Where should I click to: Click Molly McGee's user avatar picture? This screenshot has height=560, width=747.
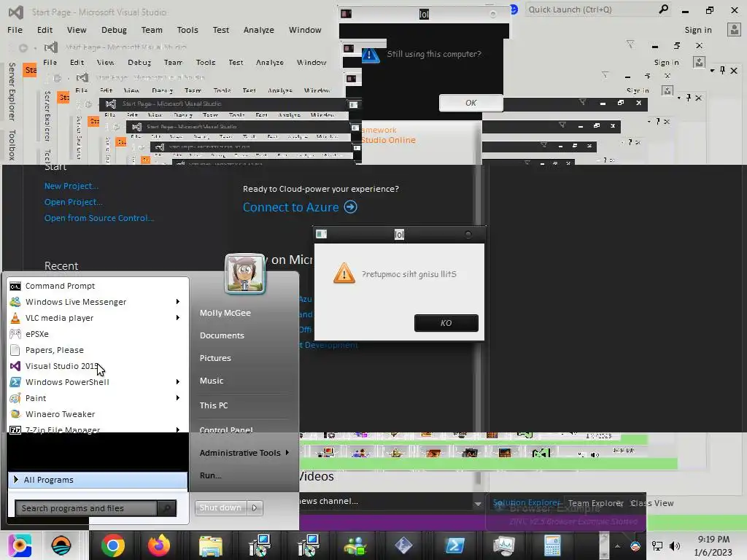tap(245, 273)
